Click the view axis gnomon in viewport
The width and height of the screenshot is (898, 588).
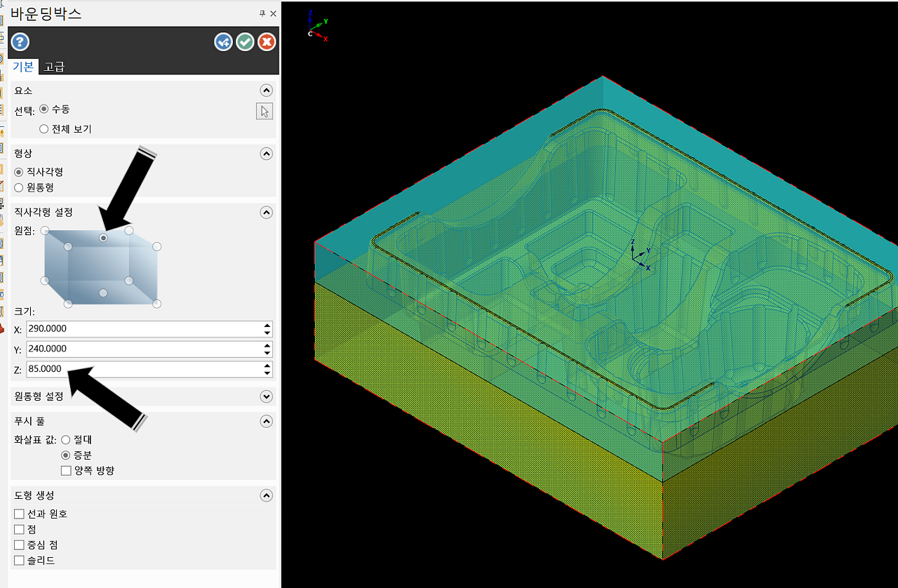[x=317, y=27]
